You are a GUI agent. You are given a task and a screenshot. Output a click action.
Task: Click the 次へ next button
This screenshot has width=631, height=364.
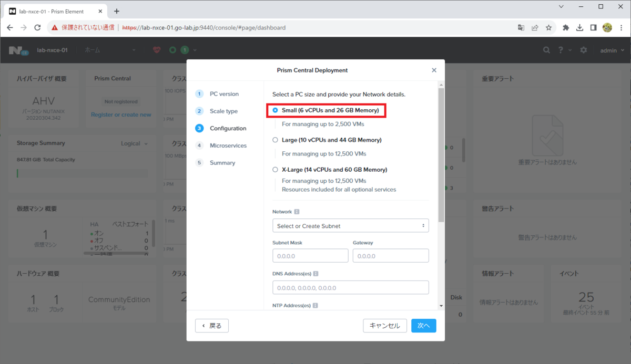424,326
